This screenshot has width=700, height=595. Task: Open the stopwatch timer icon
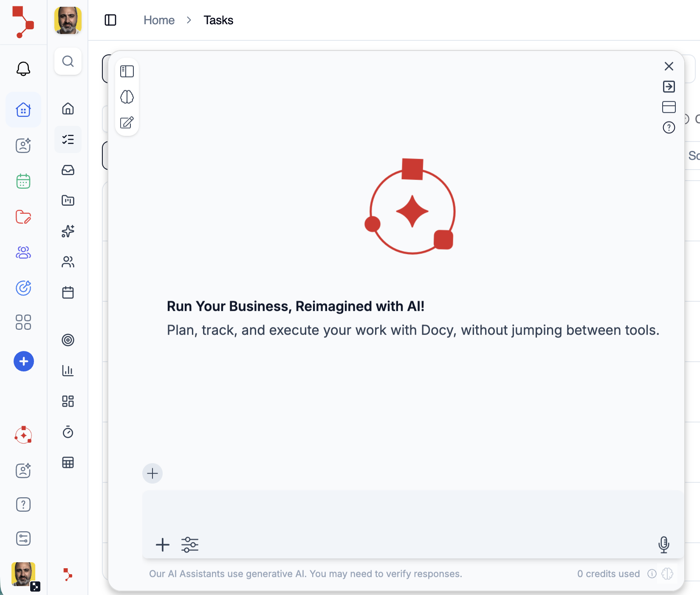point(68,432)
